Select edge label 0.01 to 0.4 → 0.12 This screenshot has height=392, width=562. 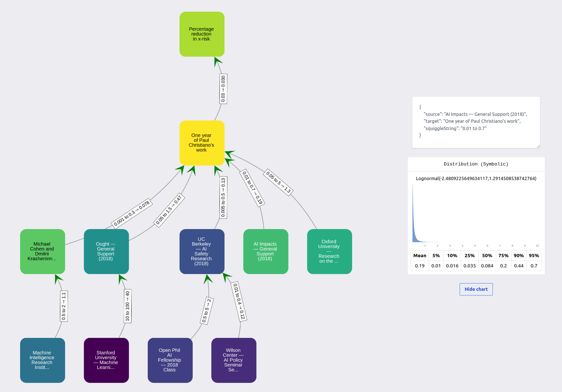point(239,301)
